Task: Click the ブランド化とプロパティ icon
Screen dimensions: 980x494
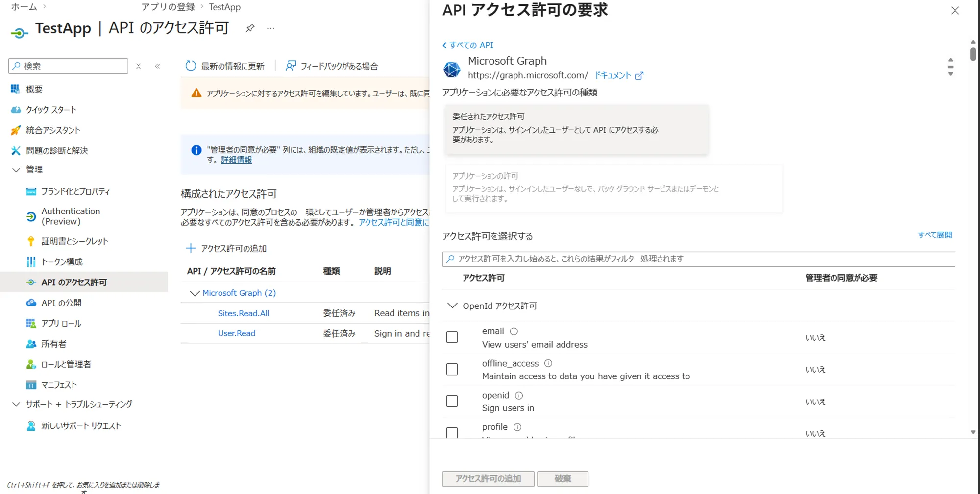Action: (31, 191)
